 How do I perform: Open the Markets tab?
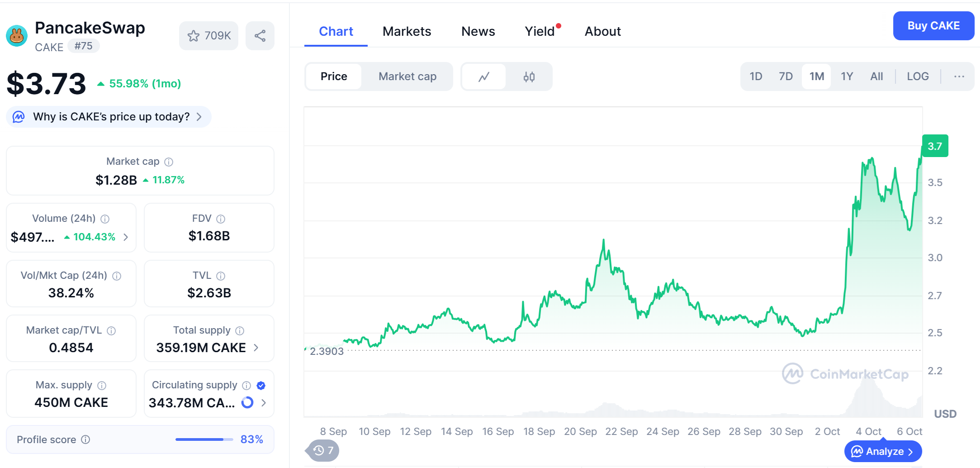(407, 31)
